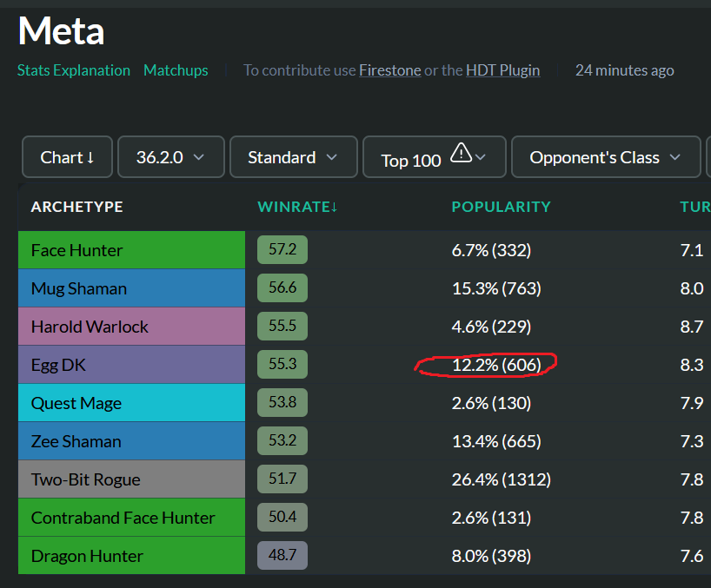The image size is (711, 588).
Task: Expand the Opponent's Class dropdown
Action: 606,157
